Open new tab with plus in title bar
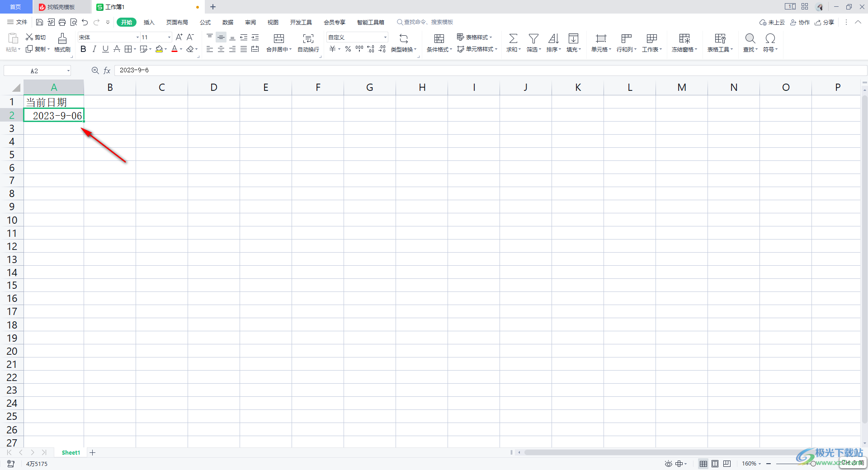 213,7
